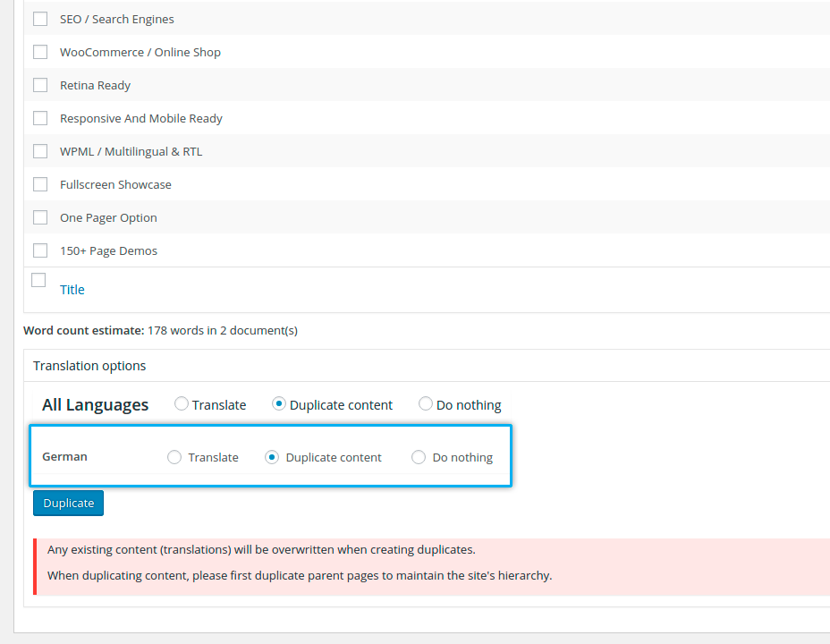The height and width of the screenshot is (644, 830).
Task: Select Duplicate content radio for German
Action: [272, 457]
